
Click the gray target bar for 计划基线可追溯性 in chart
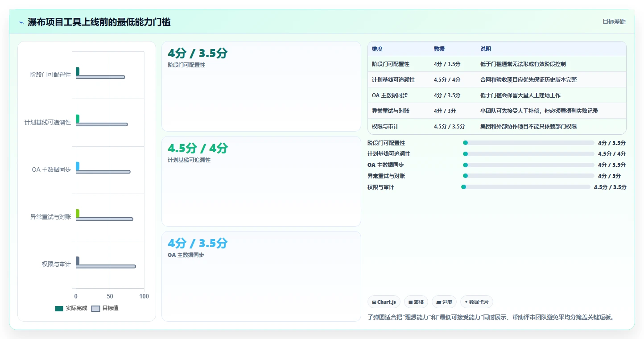coord(102,124)
